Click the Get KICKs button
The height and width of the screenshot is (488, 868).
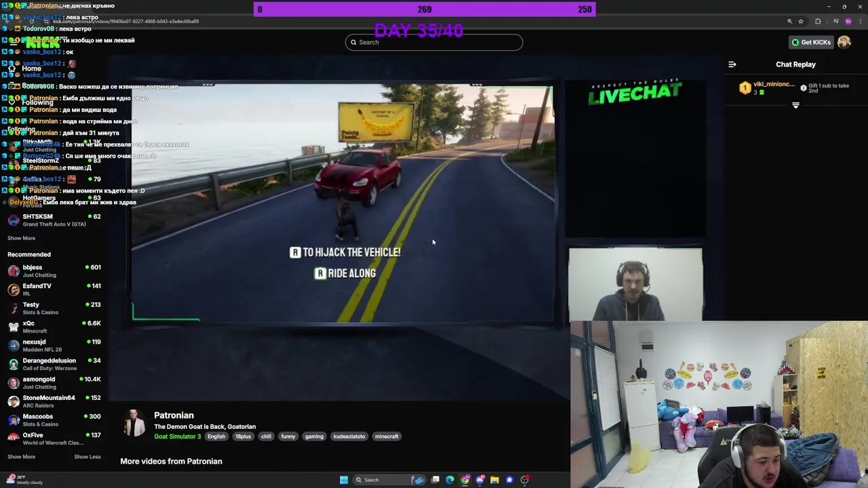[811, 42]
